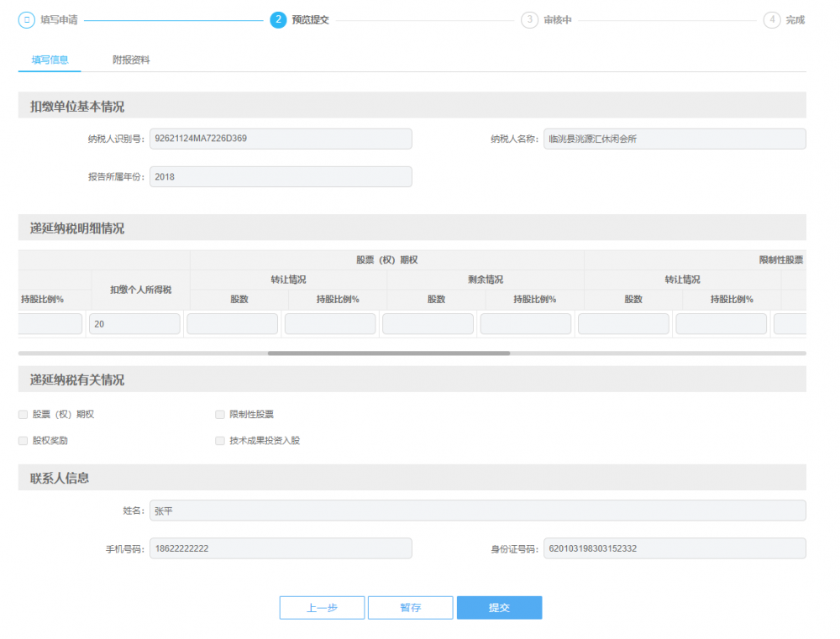This screenshot has height=639, width=840.
Task: Click the horizontal table scrollbar thumb
Action: pos(388,354)
